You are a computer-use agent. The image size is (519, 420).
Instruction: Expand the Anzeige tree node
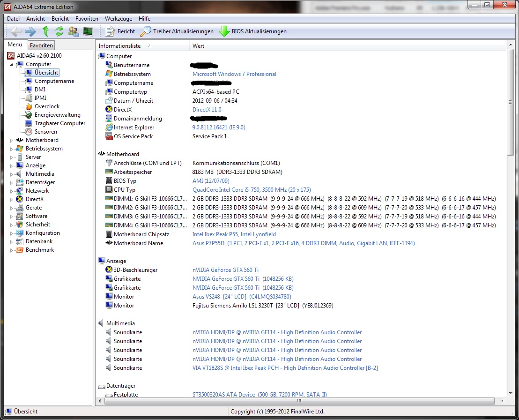(x=11, y=165)
